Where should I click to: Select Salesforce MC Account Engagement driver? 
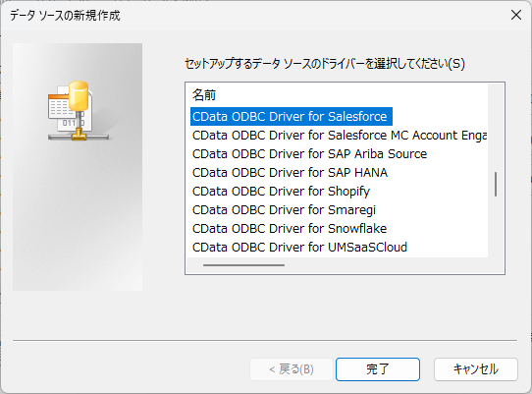(x=340, y=136)
